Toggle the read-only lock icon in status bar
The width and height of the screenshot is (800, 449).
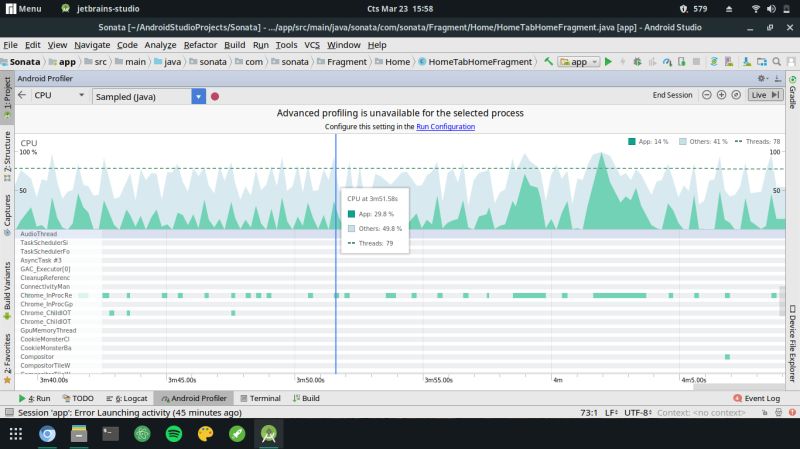(x=764, y=412)
